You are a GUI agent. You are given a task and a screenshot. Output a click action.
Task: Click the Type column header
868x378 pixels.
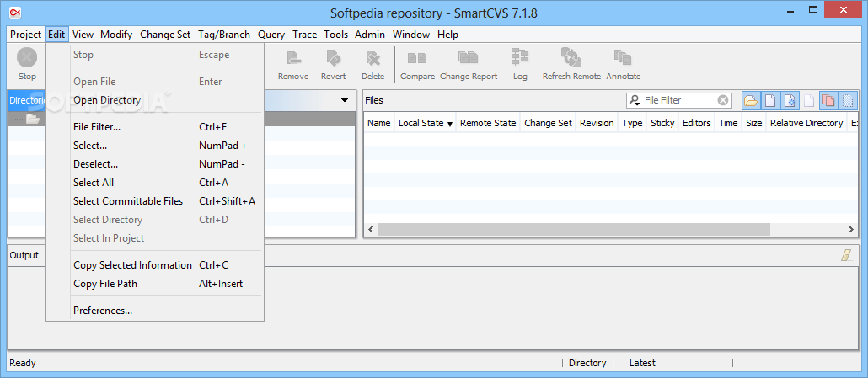pyautogui.click(x=632, y=123)
